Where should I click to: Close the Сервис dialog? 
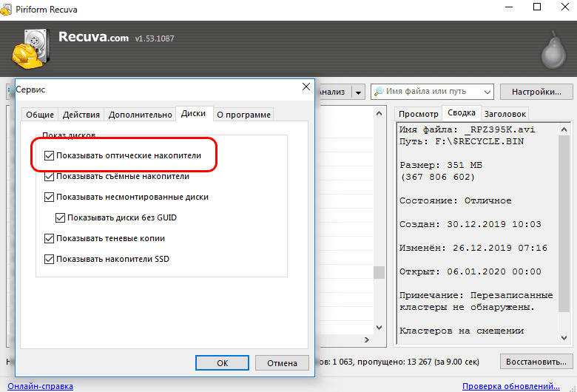(x=306, y=87)
